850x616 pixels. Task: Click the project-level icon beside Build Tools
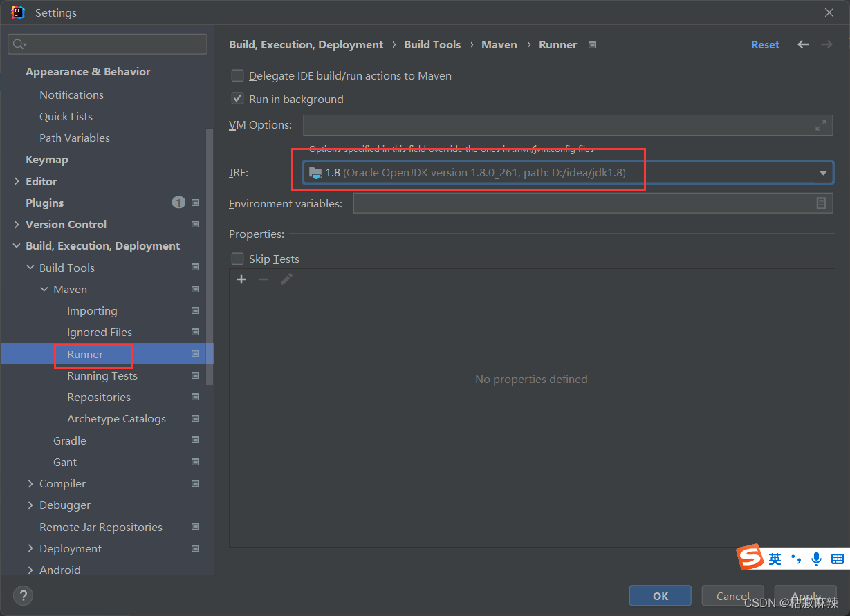(196, 268)
